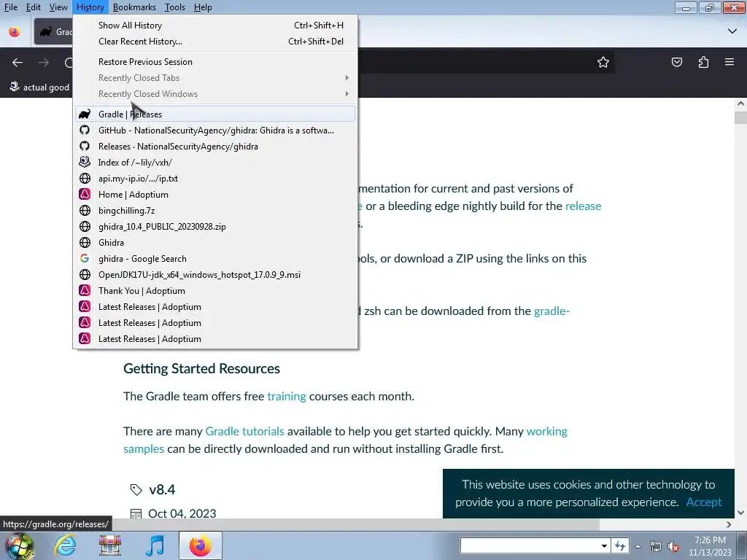Show hidden system tray icons
Image resolution: width=747 pixels, height=560 pixels.
coord(638,546)
